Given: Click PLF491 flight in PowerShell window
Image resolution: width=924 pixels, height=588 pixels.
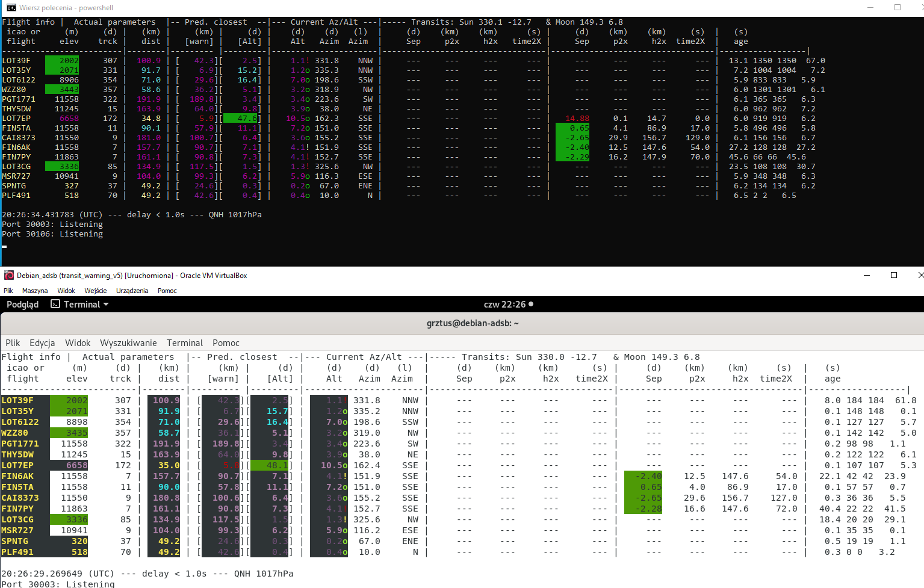Looking at the screenshot, I should point(16,196).
